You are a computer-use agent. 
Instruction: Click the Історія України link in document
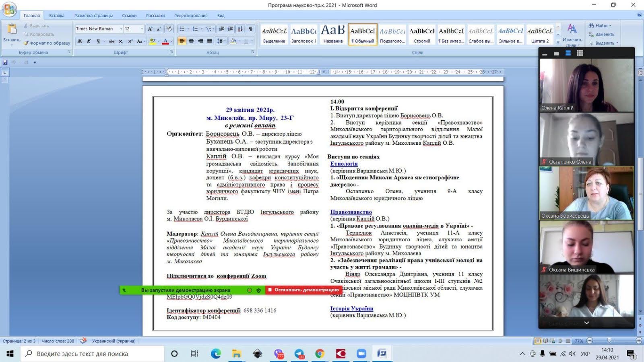pyautogui.click(x=352, y=309)
